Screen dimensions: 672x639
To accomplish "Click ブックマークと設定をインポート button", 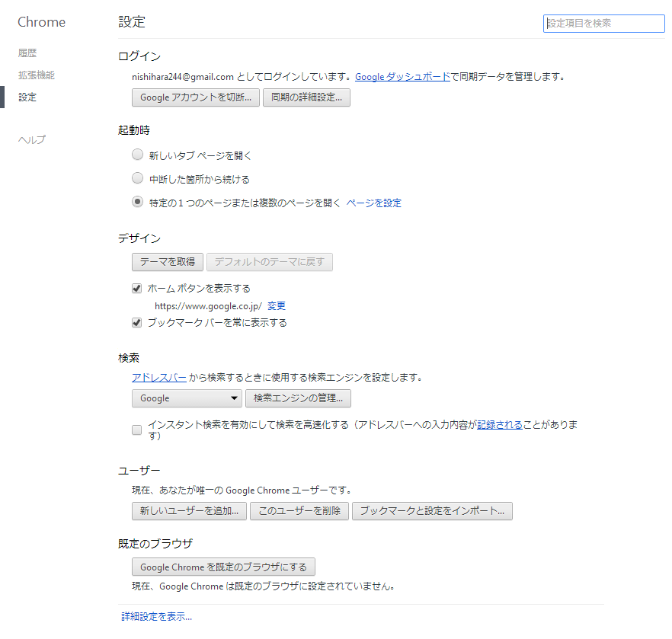I will [x=432, y=511].
